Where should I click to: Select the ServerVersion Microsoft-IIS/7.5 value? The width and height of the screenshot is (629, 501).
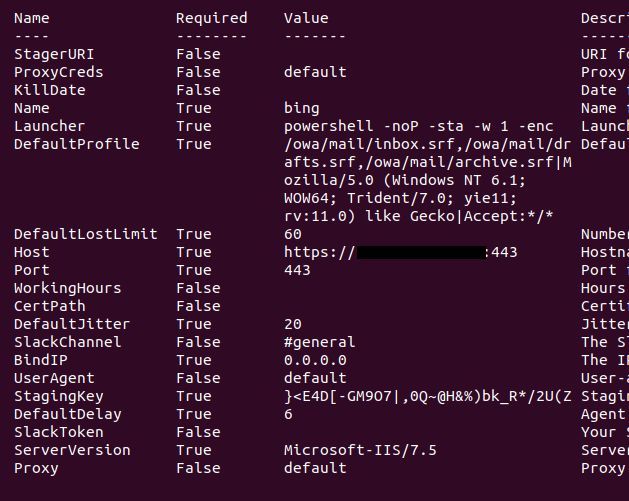click(x=360, y=450)
